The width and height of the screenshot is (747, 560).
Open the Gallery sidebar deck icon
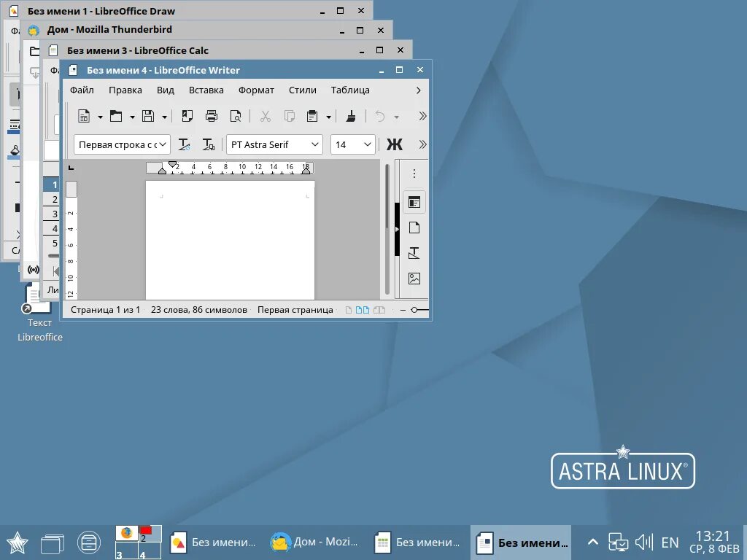pyautogui.click(x=414, y=278)
